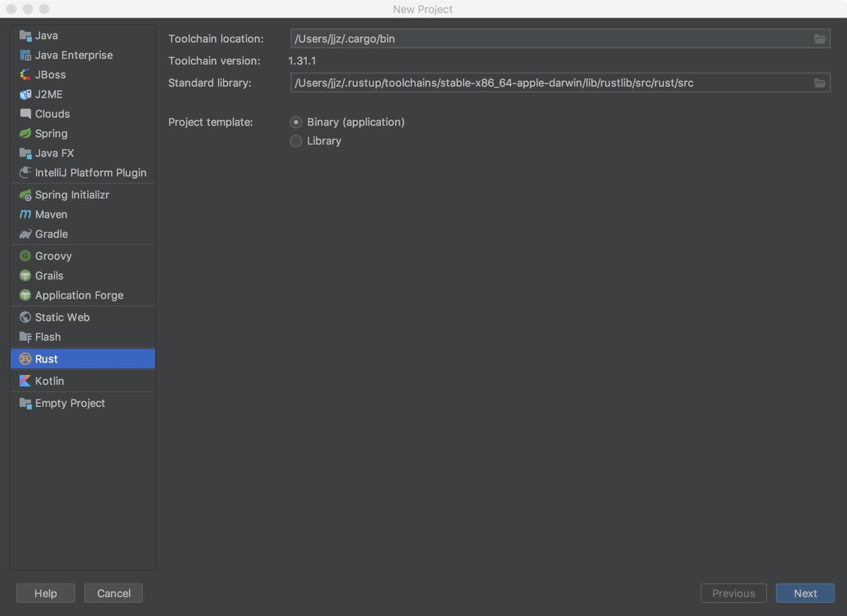This screenshot has height=616, width=847.
Task: Select the IntelliJ Platform Plugin icon
Action: pyautogui.click(x=24, y=173)
